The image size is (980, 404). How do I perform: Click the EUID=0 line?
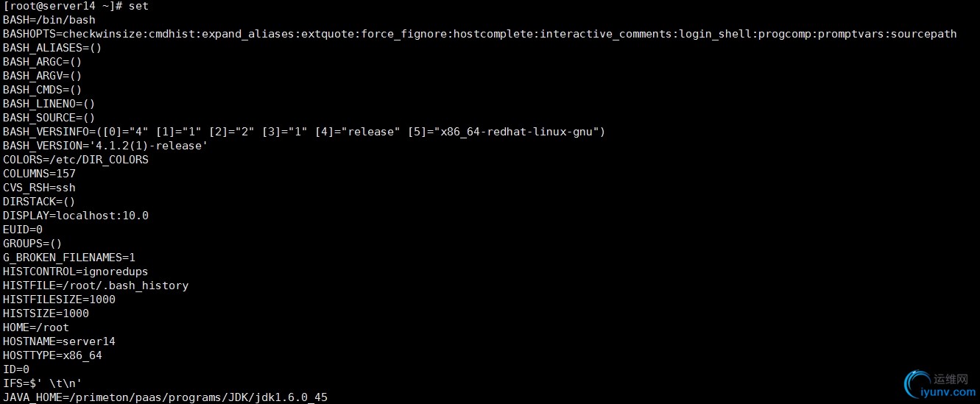23,230
